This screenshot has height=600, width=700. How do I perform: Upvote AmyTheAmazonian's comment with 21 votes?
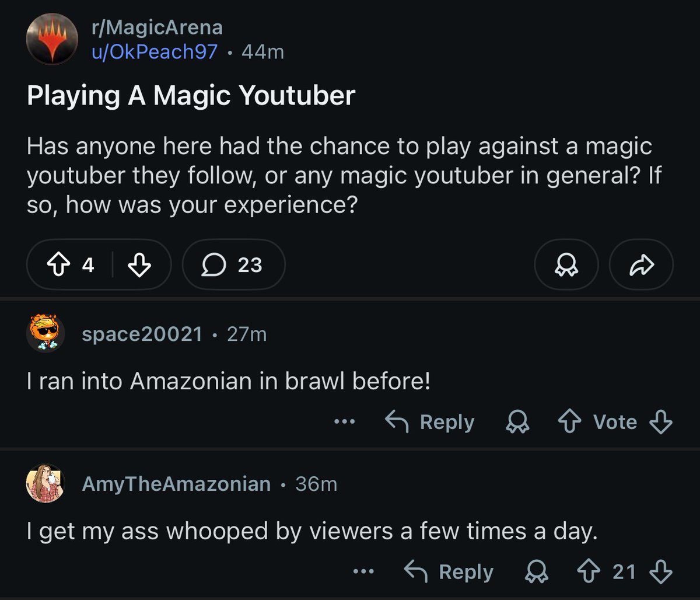click(x=589, y=572)
